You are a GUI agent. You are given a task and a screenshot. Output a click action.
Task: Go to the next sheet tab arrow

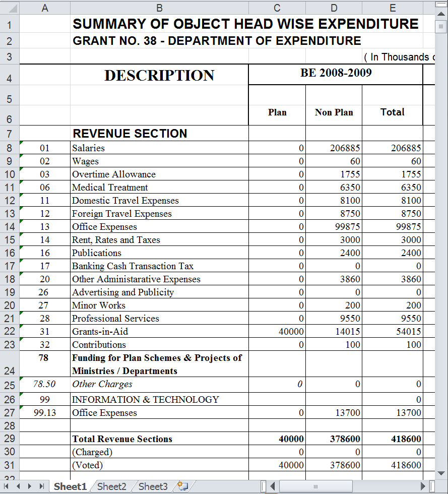pos(30,486)
